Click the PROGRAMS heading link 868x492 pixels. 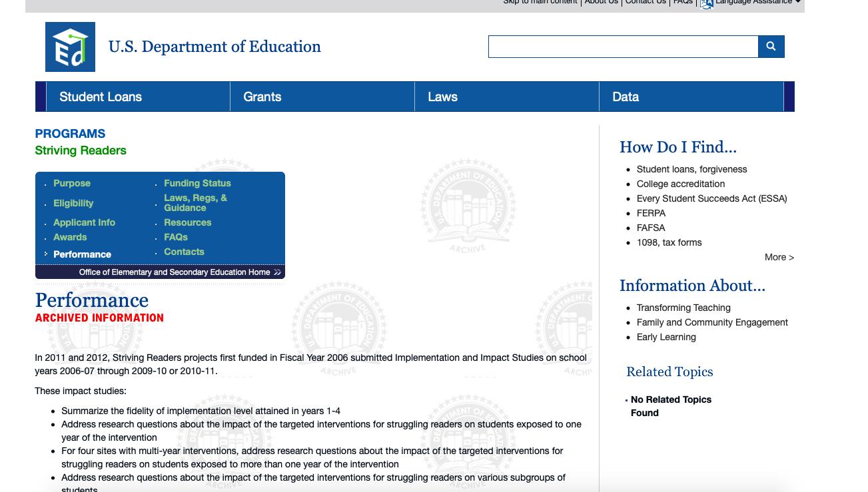point(70,134)
